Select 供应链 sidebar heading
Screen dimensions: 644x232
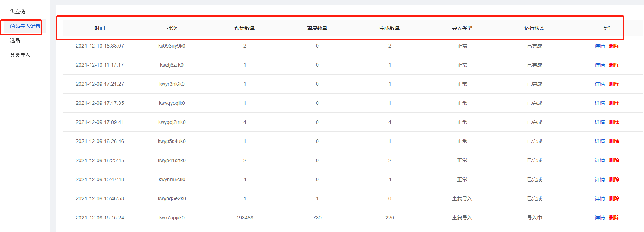pyautogui.click(x=18, y=12)
